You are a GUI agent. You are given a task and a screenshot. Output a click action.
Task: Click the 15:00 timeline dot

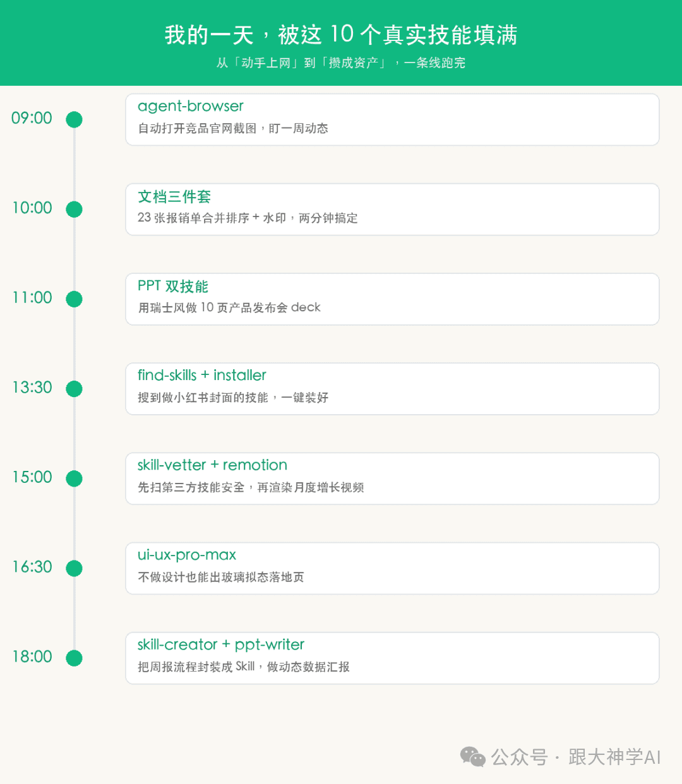coord(75,478)
